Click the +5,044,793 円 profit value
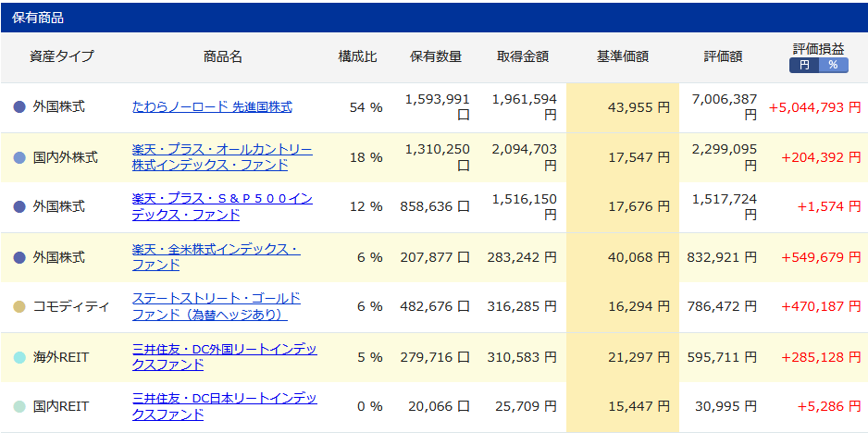Viewport: 868px width, 433px height. (815, 107)
